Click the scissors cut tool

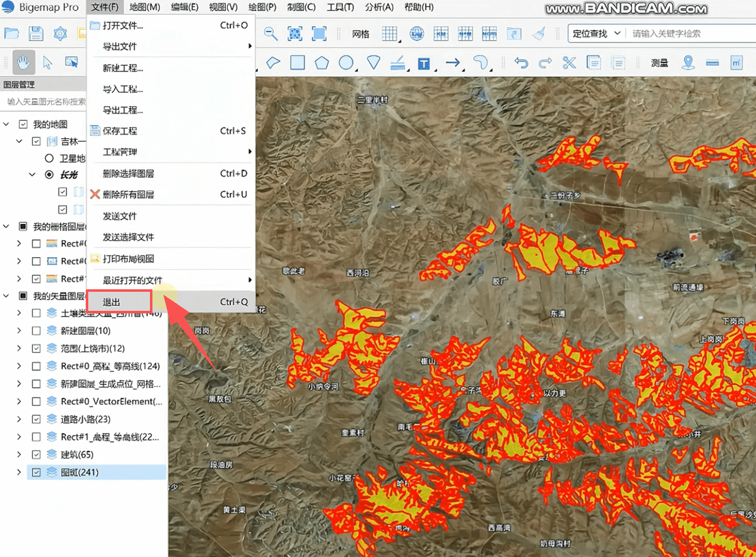click(x=569, y=62)
